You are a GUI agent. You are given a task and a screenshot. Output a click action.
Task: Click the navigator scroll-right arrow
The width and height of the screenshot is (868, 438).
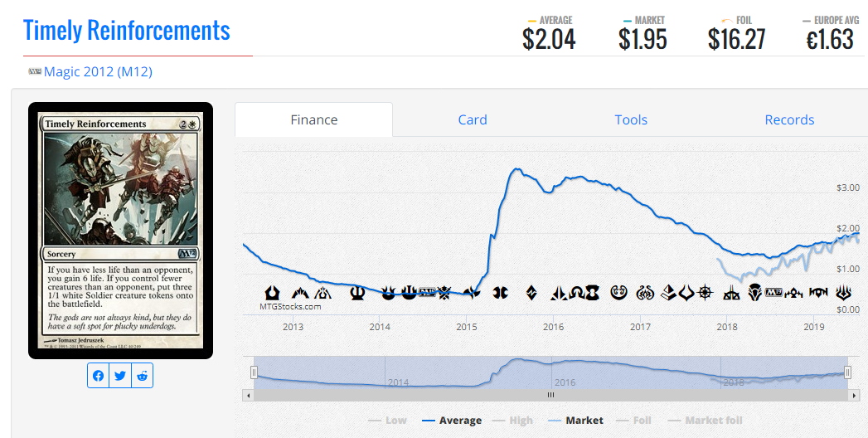click(854, 396)
